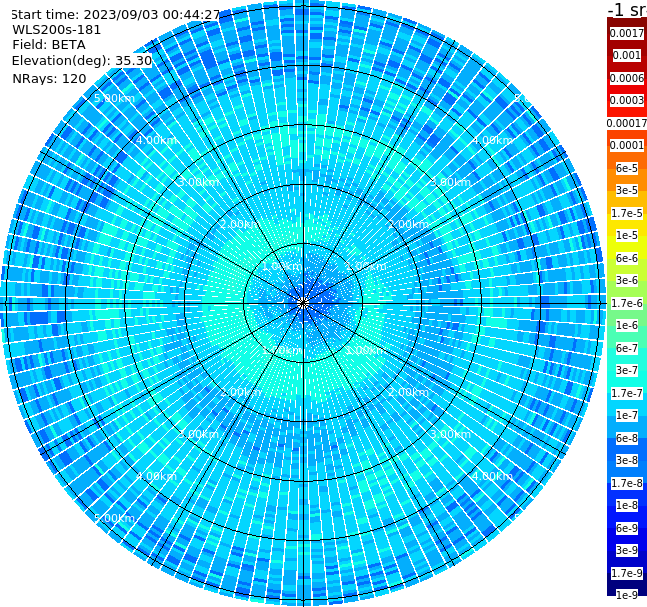Click the 1.7e-6 colorbar label
Screen dimensions: 647x607
(627, 303)
